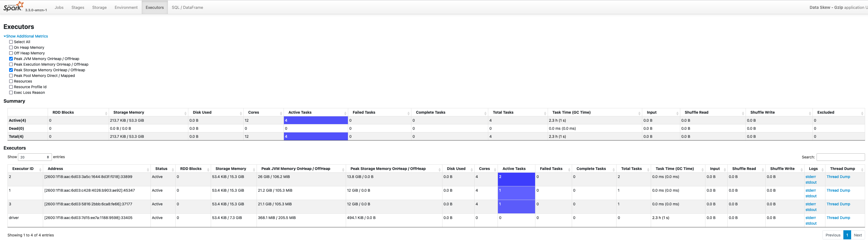Check the Select All checkbox

[11, 42]
